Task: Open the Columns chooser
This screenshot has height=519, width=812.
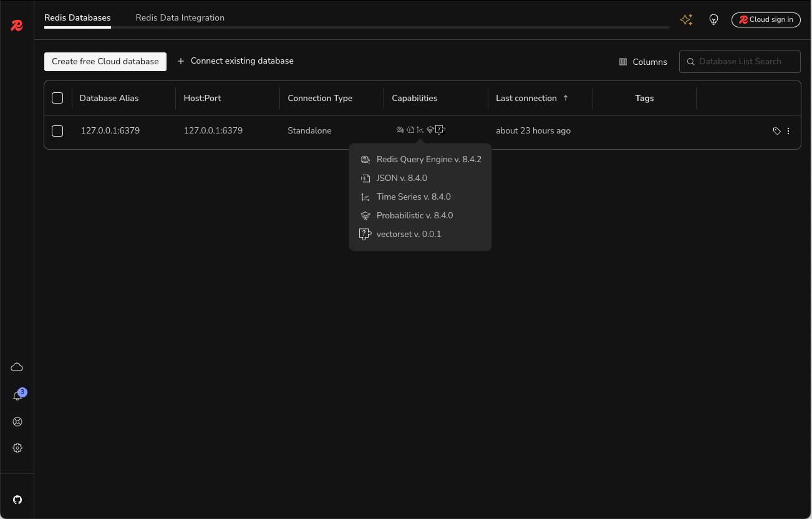Action: (x=643, y=62)
